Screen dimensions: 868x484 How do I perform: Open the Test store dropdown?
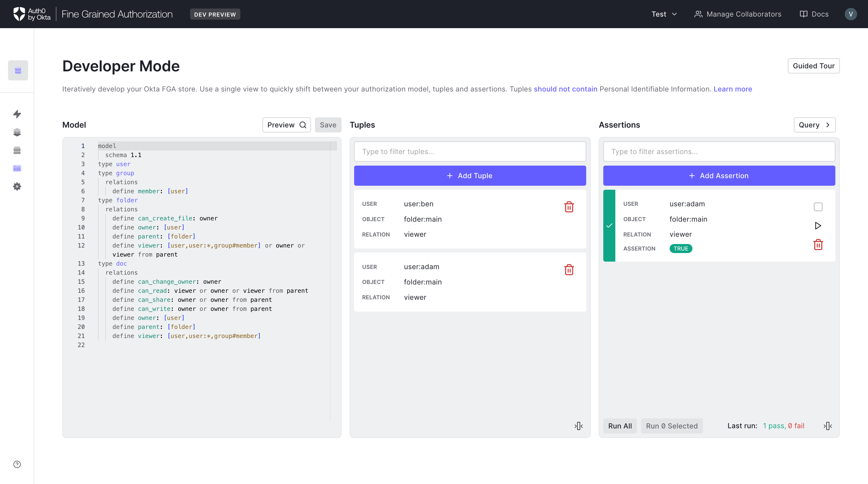pyautogui.click(x=664, y=14)
